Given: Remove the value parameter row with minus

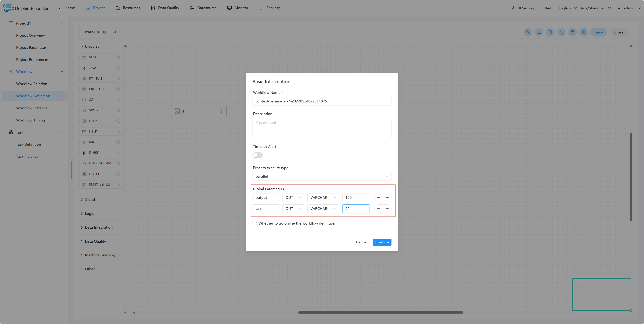Looking at the screenshot, I should 379,208.
